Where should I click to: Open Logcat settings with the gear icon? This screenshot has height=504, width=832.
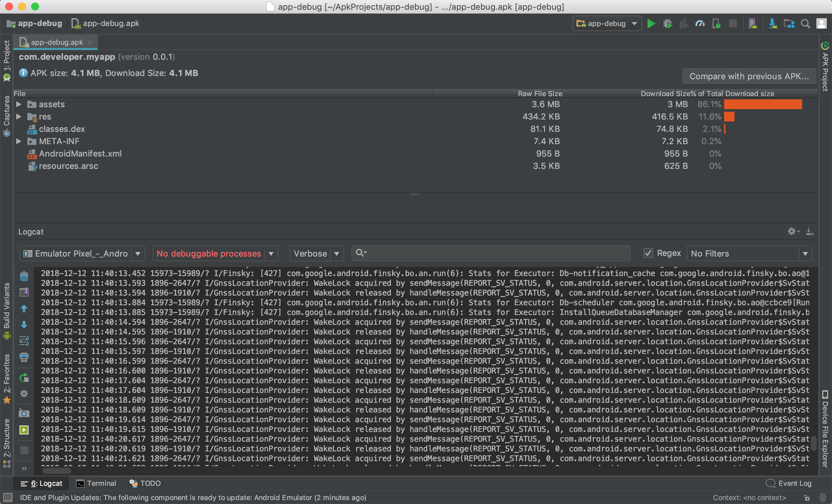coord(792,232)
